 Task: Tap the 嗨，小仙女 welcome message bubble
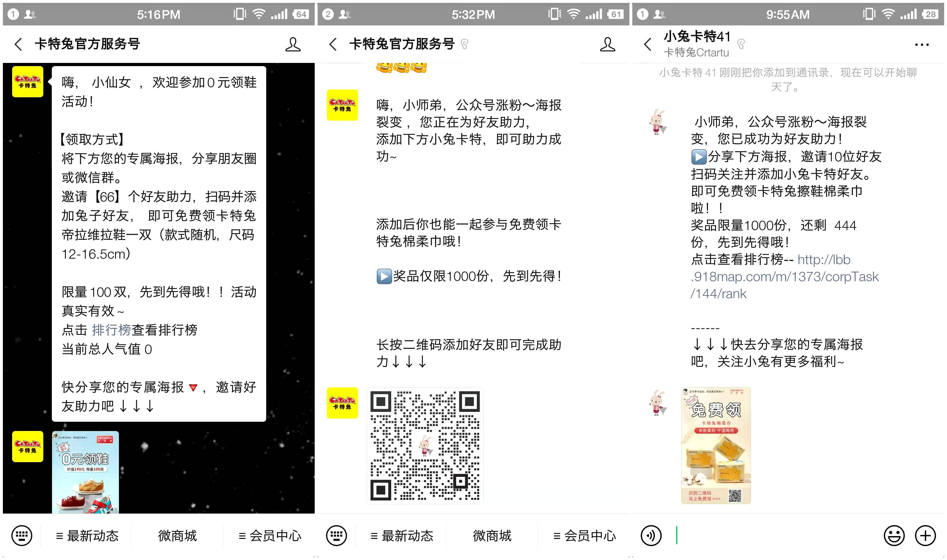click(x=159, y=244)
